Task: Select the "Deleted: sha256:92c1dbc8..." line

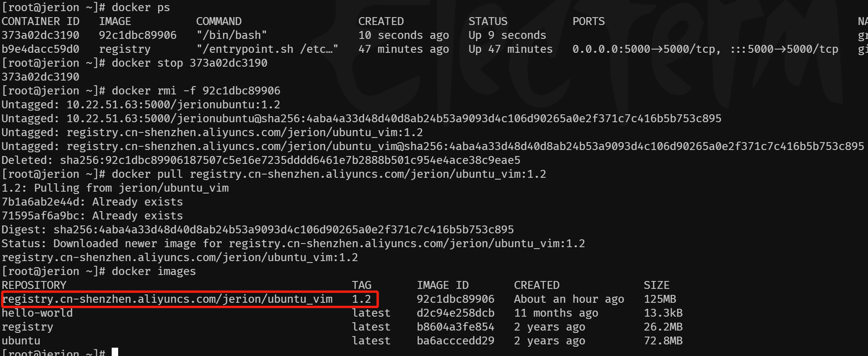Action: (x=261, y=160)
